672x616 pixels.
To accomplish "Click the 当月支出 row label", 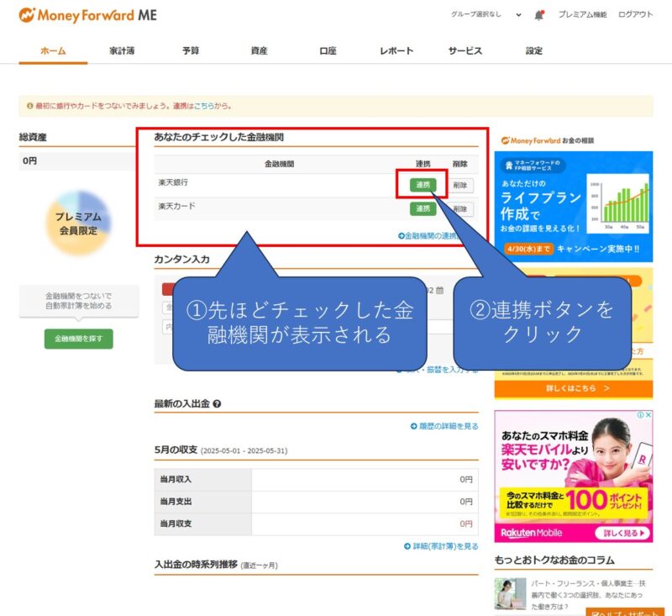I will click(176, 502).
